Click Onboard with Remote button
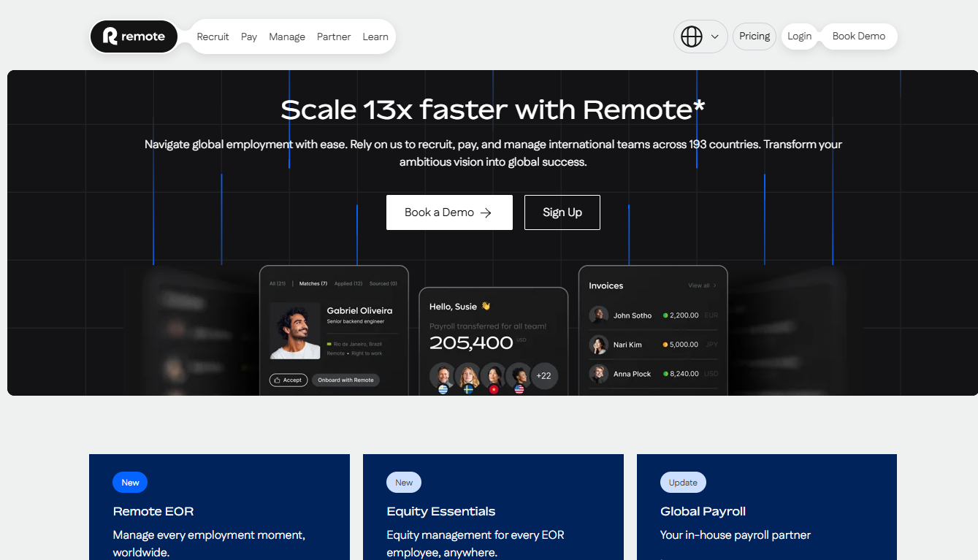The height and width of the screenshot is (560, 978). point(345,380)
